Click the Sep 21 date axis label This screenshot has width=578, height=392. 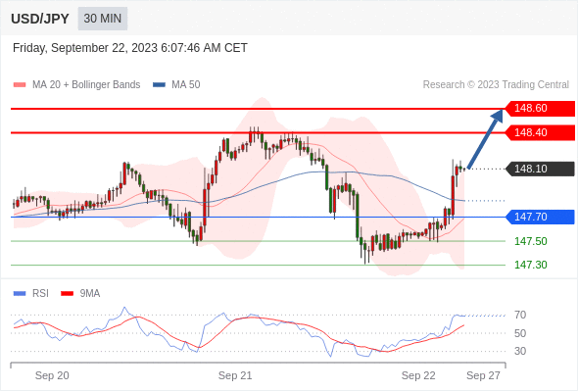pos(235,375)
